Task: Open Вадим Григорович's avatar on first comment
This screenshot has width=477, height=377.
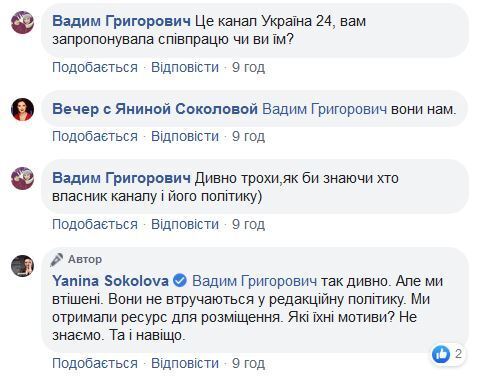Action: coord(23,22)
